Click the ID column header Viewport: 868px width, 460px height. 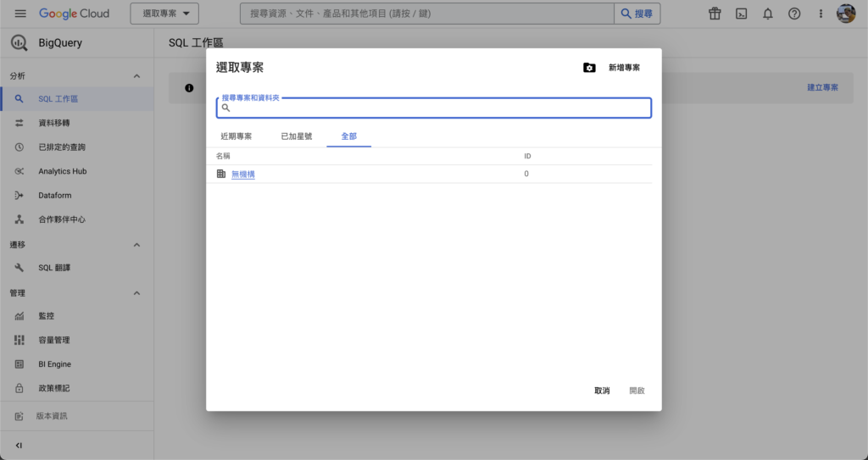coord(527,156)
